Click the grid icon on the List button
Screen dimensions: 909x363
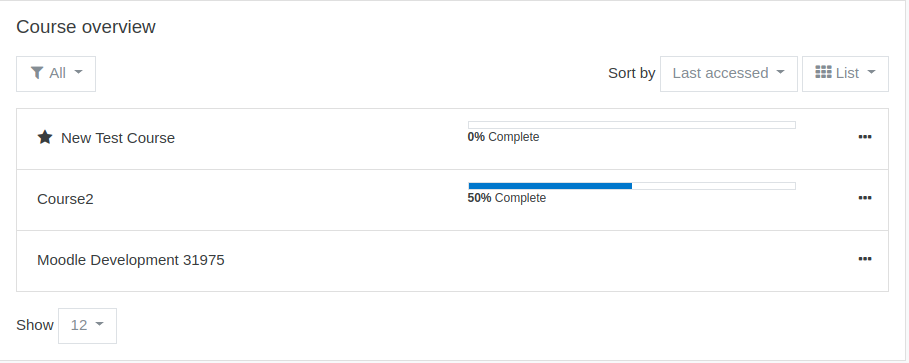[823, 72]
